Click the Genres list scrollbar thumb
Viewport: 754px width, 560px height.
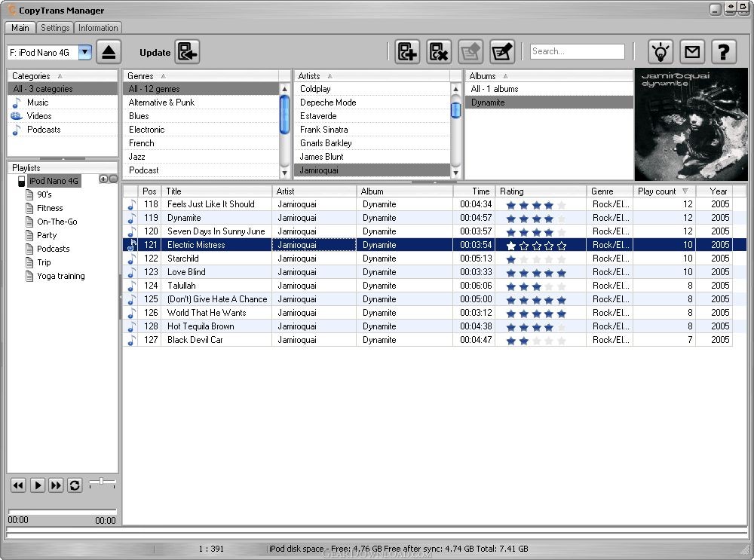[284, 115]
